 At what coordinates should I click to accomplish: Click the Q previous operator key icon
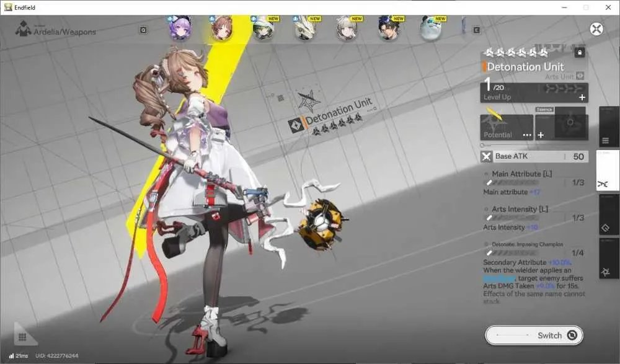click(x=143, y=30)
